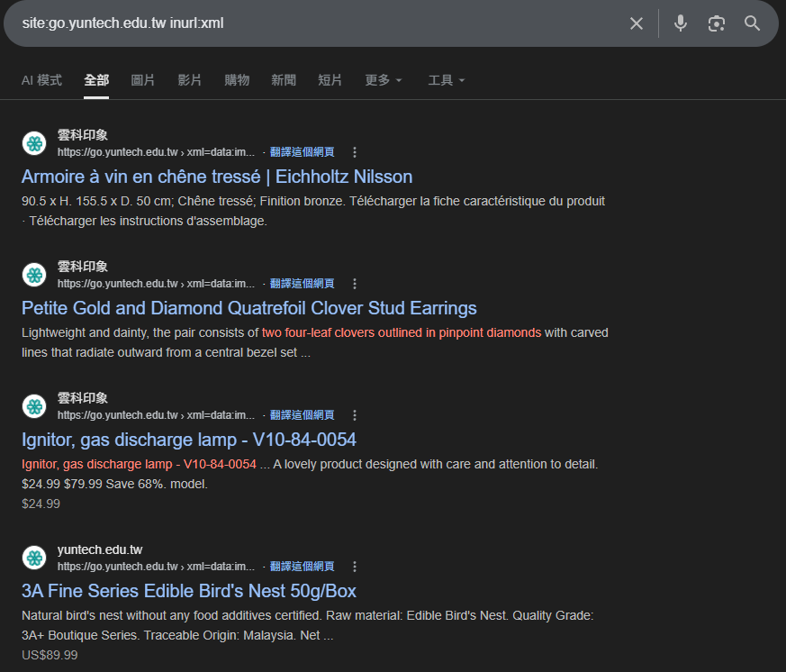Open Ignitor, gas discharge lamp V10-84-0054 link

coord(189,440)
